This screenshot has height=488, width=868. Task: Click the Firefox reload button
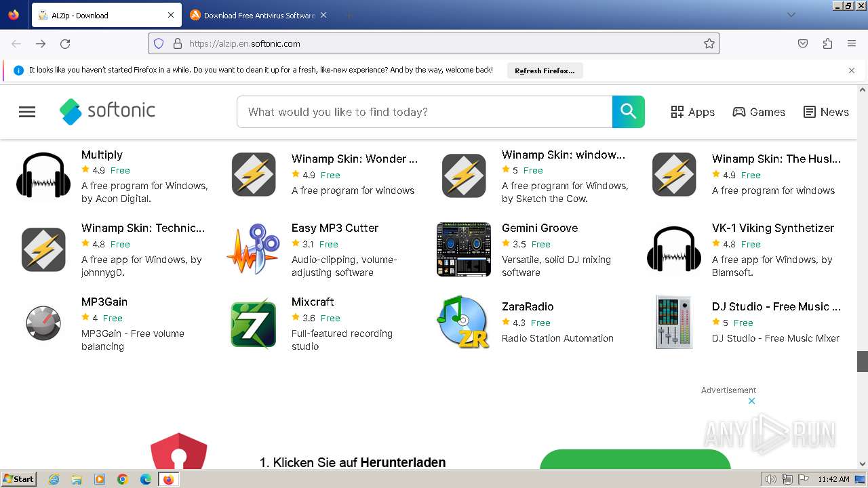(65, 43)
